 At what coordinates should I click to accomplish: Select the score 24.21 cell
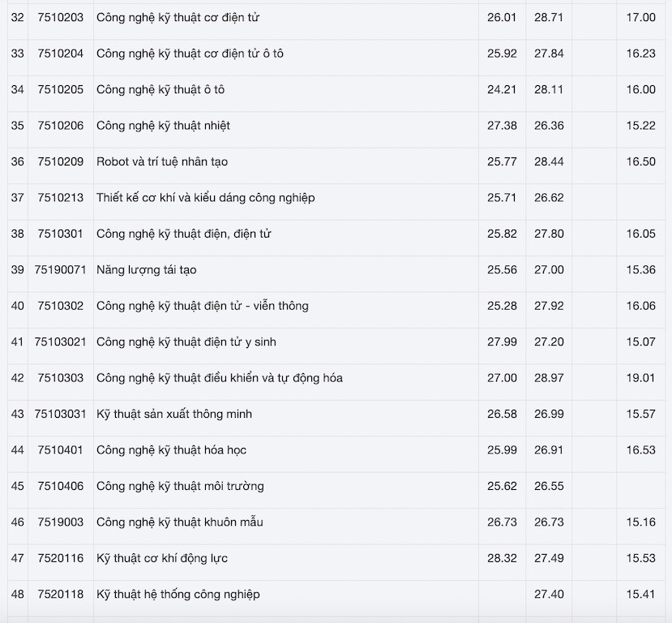502,89
